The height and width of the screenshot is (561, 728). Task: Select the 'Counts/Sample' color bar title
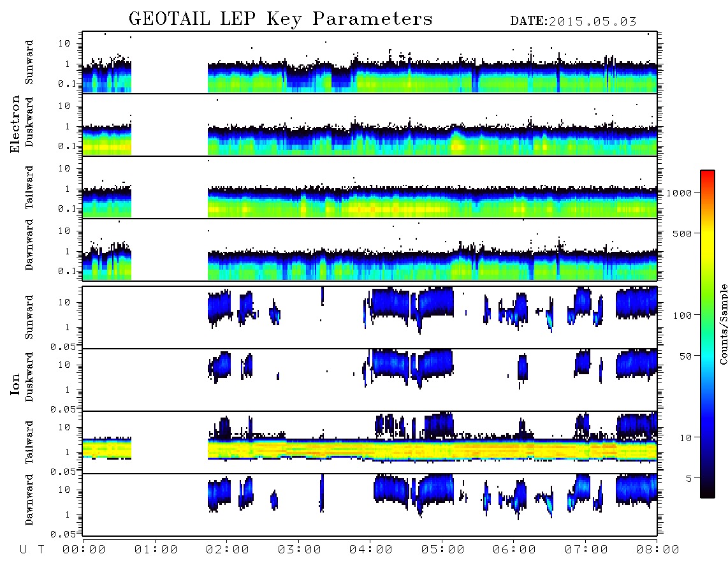[x=723, y=324]
